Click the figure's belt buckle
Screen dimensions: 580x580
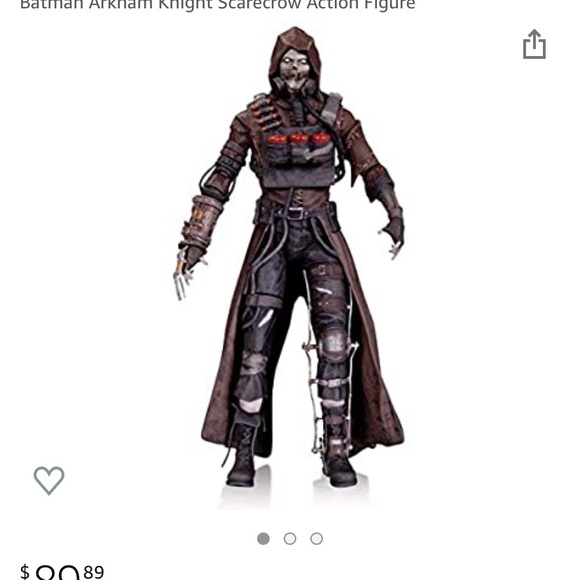(x=295, y=213)
